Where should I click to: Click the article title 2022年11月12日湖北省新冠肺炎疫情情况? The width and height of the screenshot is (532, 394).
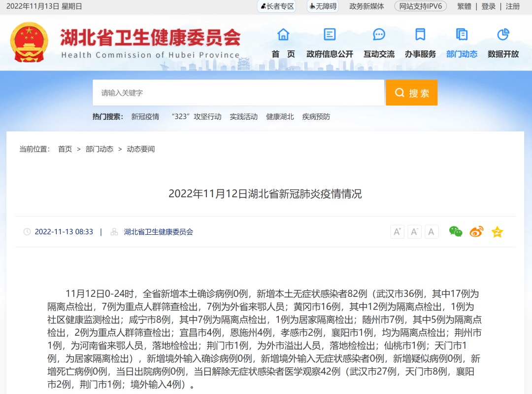[265, 194]
